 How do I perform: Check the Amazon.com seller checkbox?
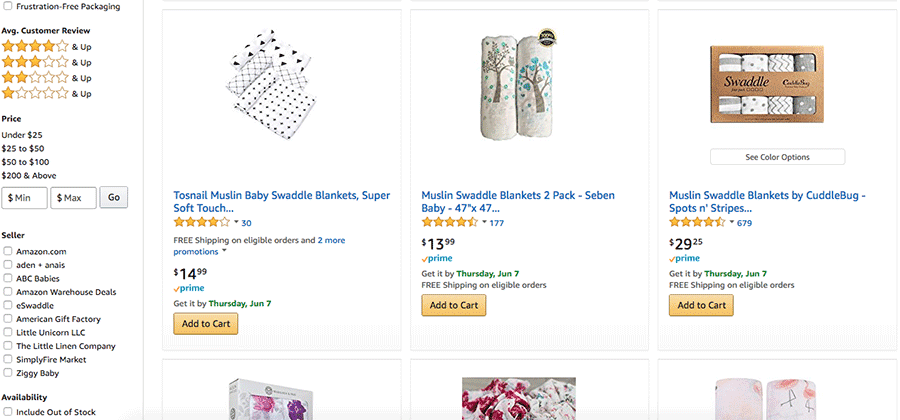pos(8,251)
